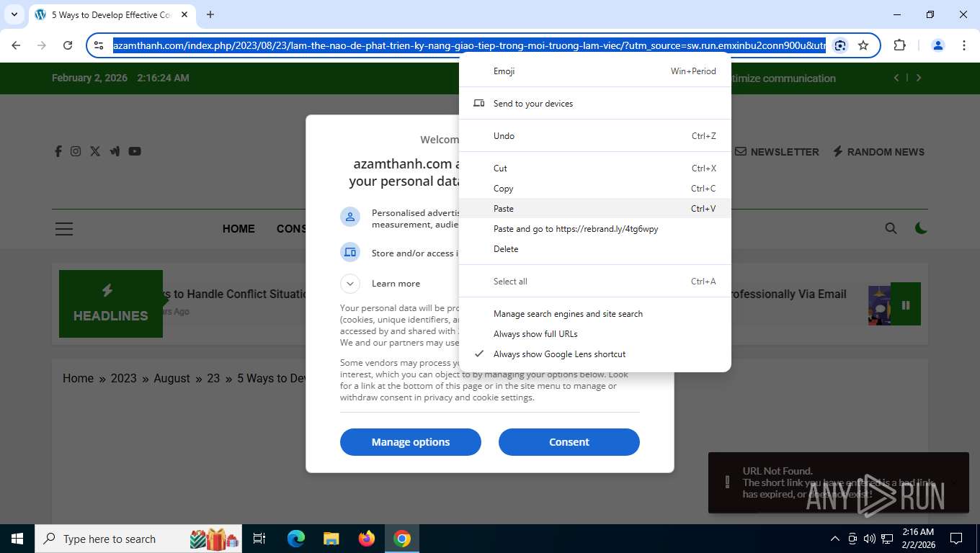Open Manage search engines and site search
This screenshot has width=980, height=553.
pyautogui.click(x=595, y=314)
